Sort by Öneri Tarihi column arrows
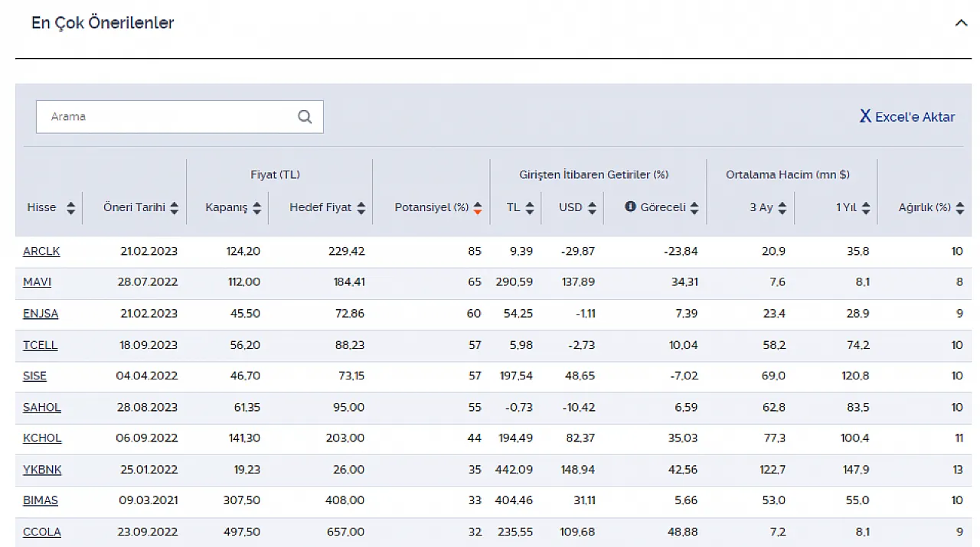Viewport: 980px width, 547px height. pos(175,207)
